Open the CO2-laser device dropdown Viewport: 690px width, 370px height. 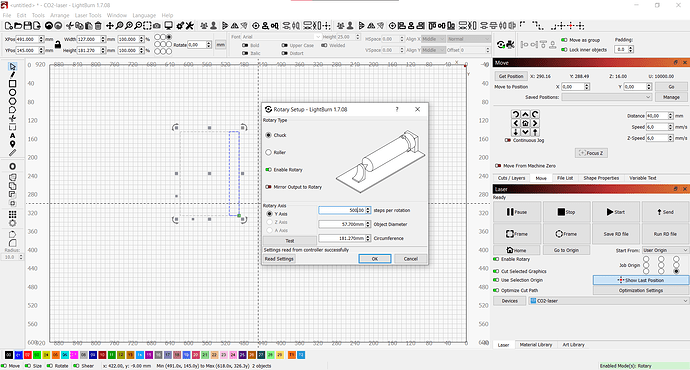coord(609,301)
